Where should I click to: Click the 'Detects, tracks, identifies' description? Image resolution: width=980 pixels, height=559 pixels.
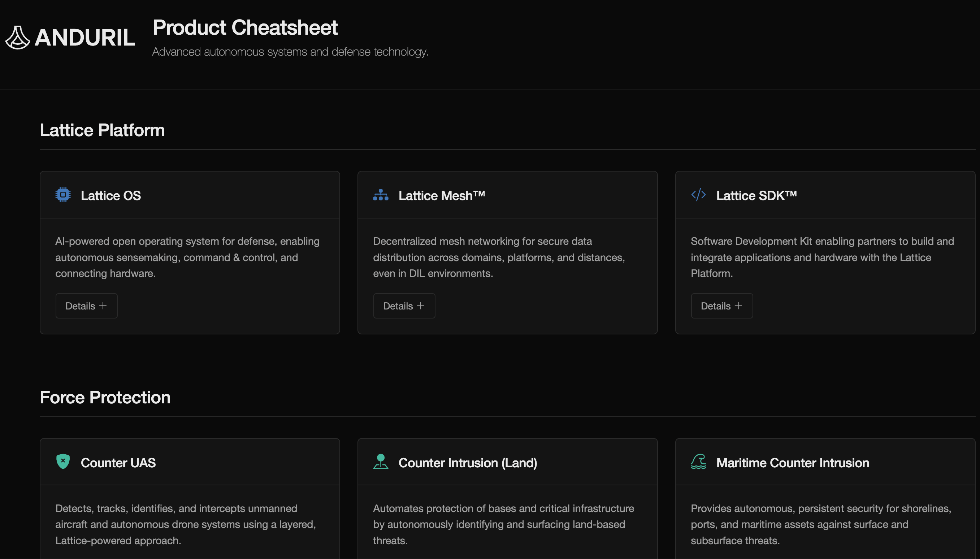(186, 524)
